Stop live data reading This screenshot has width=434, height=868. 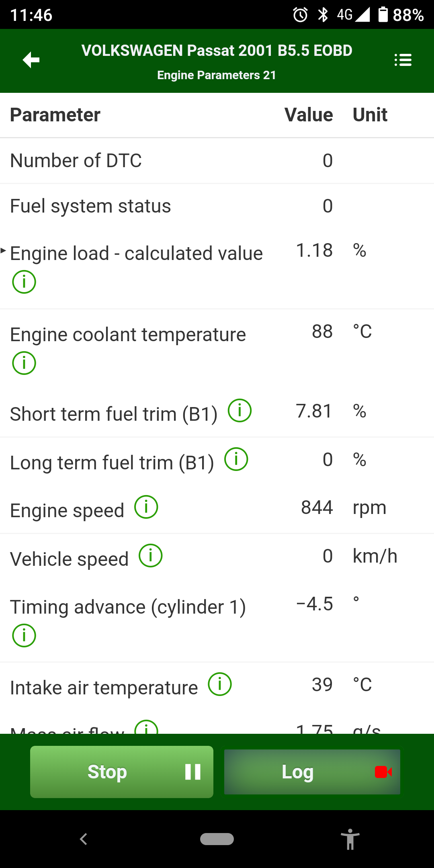(x=121, y=772)
